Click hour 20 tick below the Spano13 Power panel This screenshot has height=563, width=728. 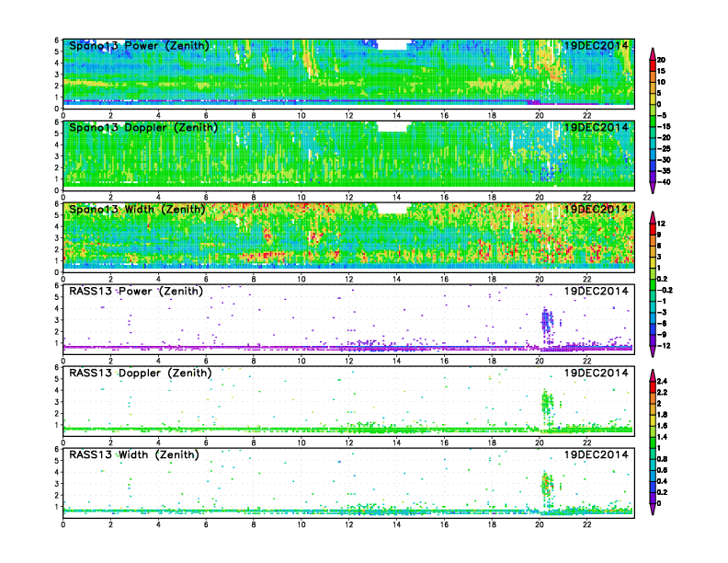pyautogui.click(x=540, y=115)
